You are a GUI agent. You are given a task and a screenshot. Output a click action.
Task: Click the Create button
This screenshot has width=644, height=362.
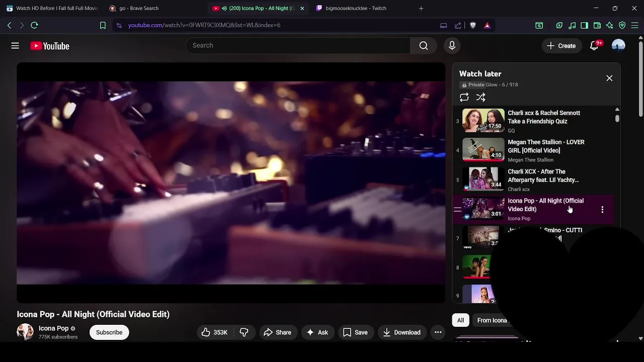click(561, 46)
